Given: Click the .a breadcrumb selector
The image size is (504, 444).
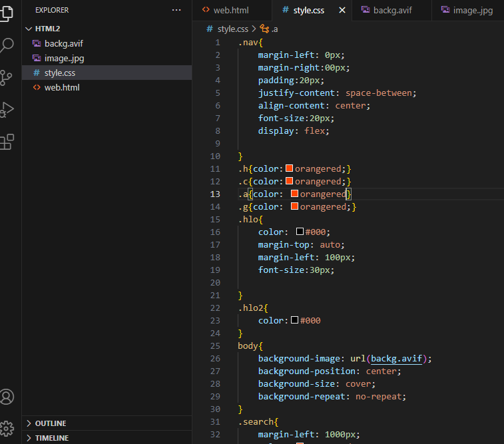Looking at the screenshot, I should click(x=275, y=29).
